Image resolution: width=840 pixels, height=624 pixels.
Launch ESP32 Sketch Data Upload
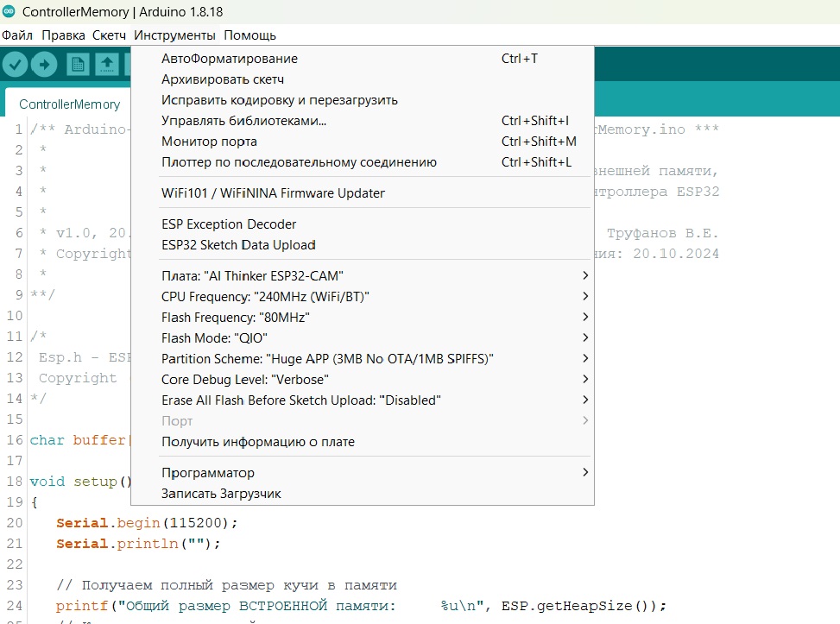tap(238, 245)
